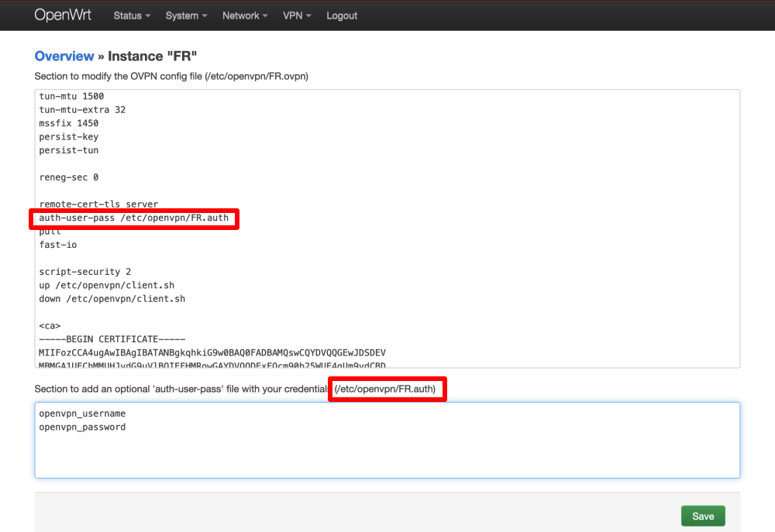Screen dimensions: 775x532
Task: Click the 'tun-mtu 1500' config line
Action: pos(71,96)
